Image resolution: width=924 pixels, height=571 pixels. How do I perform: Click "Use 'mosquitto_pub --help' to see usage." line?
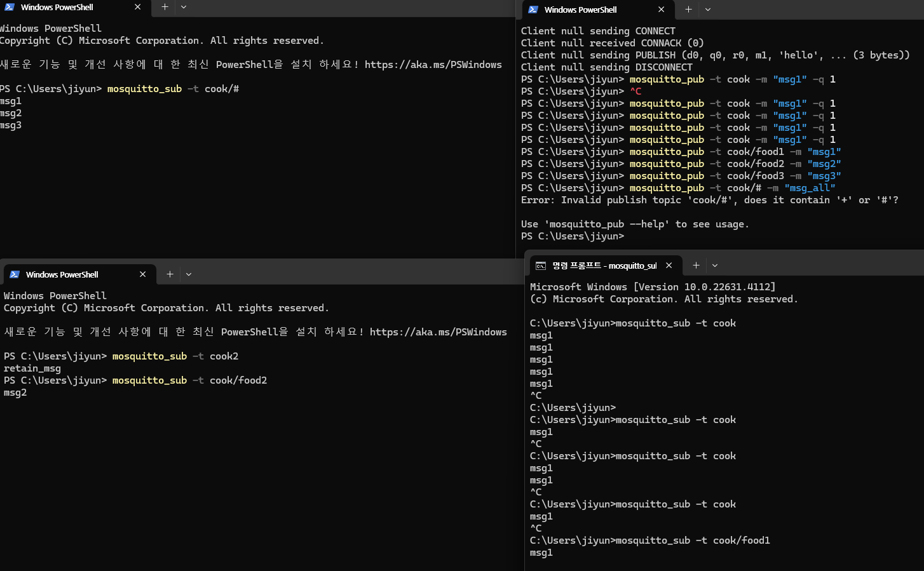[x=635, y=224]
